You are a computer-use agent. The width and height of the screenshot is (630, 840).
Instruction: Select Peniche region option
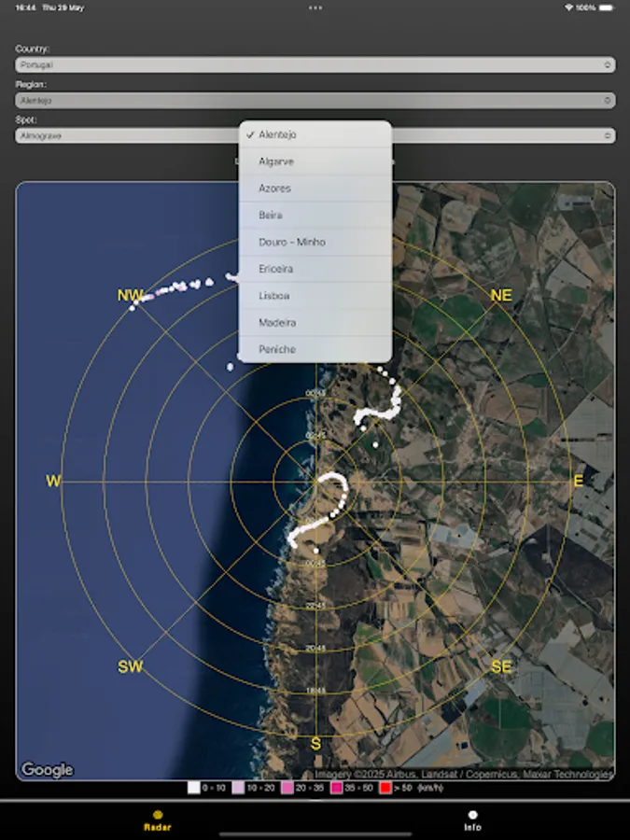click(x=315, y=349)
